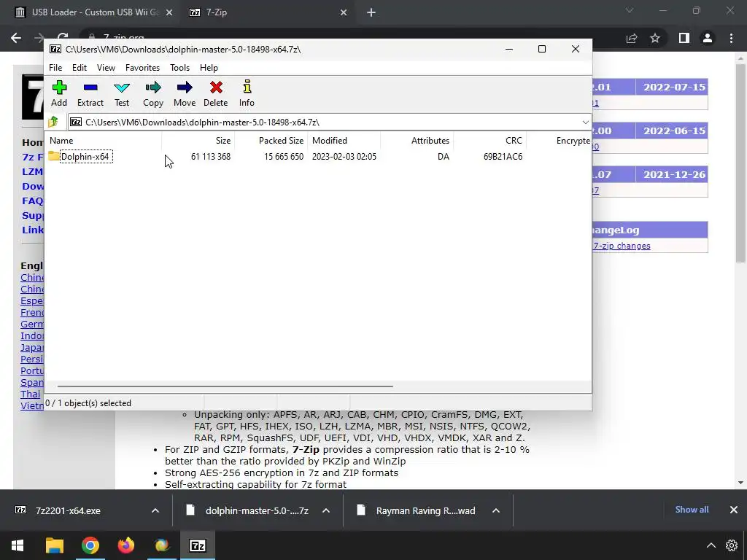747x560 pixels.
Task: Click the CRC value 69B21AC6
Action: click(503, 157)
